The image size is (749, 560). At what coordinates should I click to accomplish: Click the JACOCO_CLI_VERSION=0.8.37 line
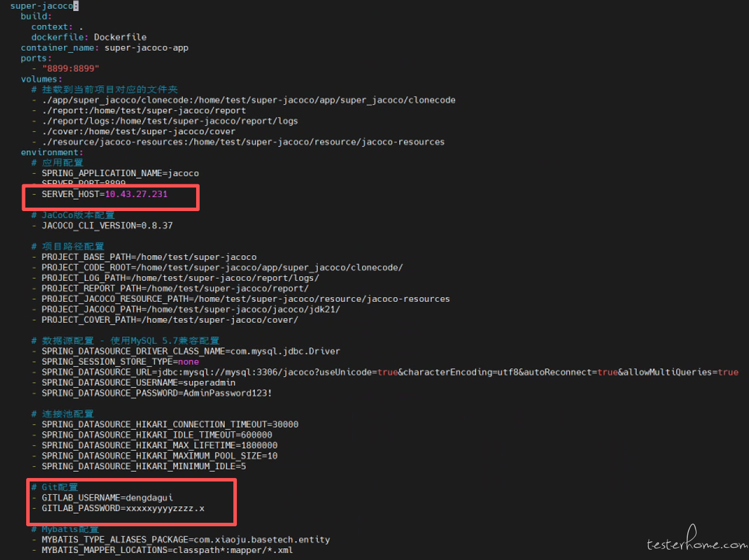click(x=107, y=226)
